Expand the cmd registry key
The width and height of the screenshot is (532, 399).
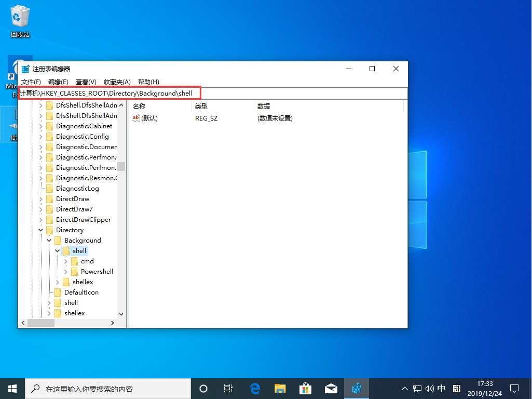(x=66, y=261)
